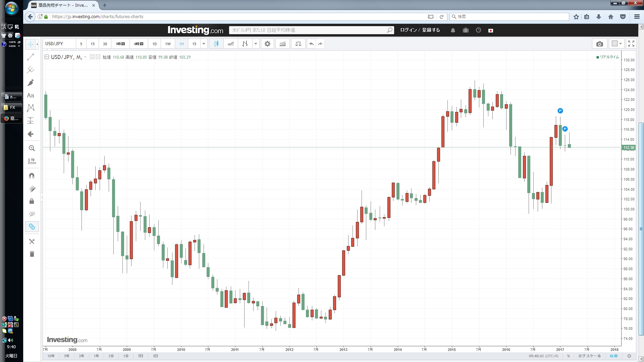
Task: Toggle hide all drawings eye icon
Action: (32, 214)
